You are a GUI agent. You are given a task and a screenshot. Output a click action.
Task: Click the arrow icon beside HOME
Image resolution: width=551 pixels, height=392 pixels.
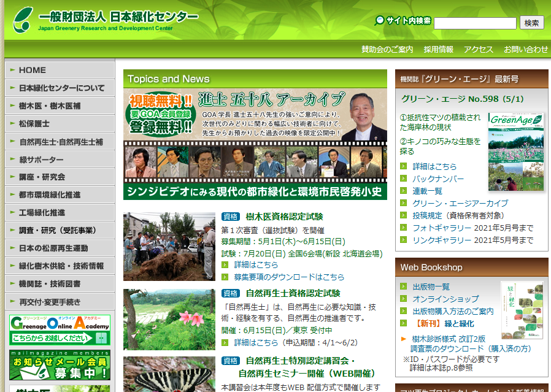(x=13, y=70)
